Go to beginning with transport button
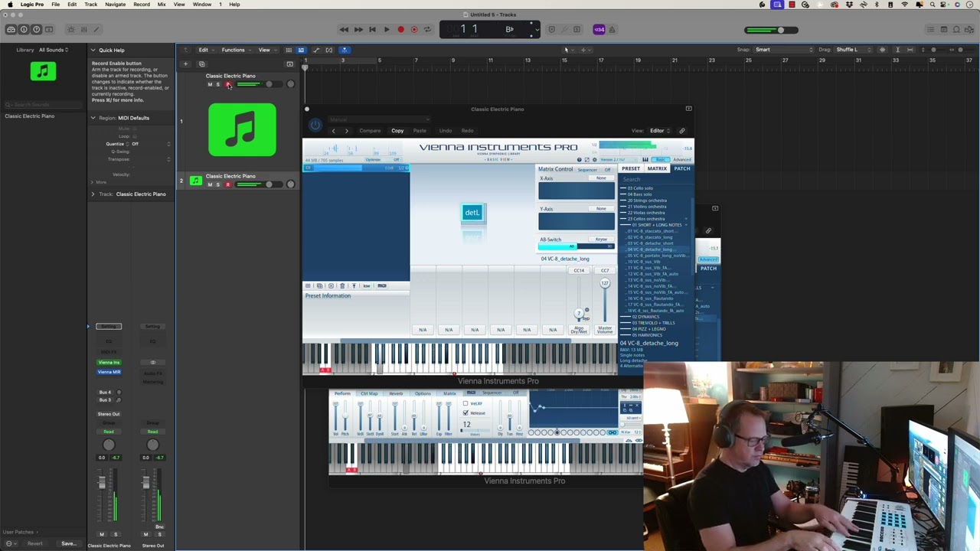 pos(372,30)
